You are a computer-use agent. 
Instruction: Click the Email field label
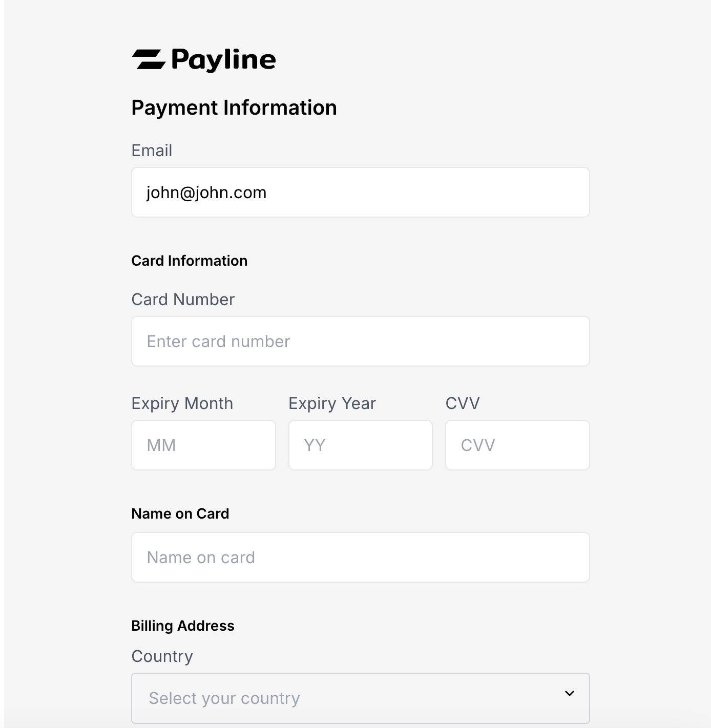152,151
